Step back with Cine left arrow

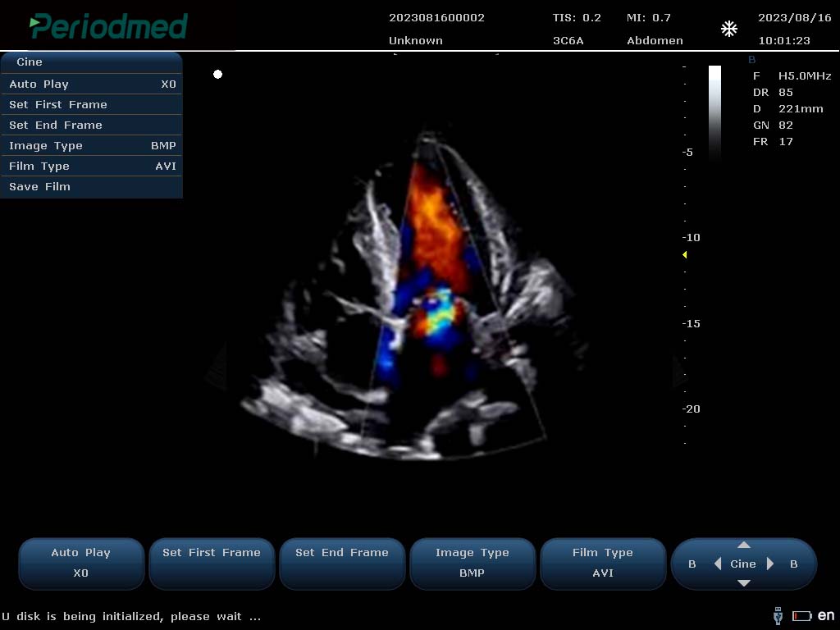pyautogui.click(x=718, y=564)
